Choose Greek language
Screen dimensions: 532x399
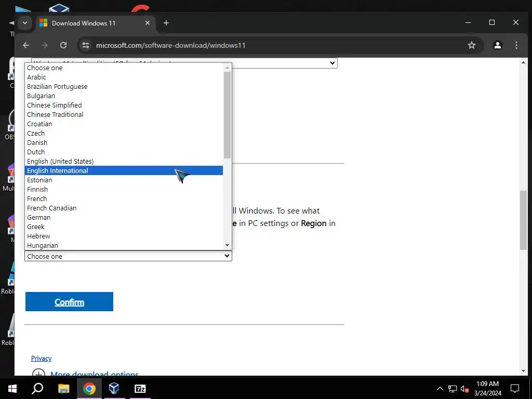tap(124, 227)
